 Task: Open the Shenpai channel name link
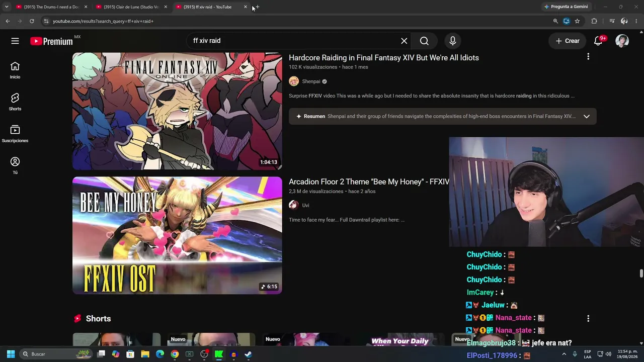pos(311,81)
